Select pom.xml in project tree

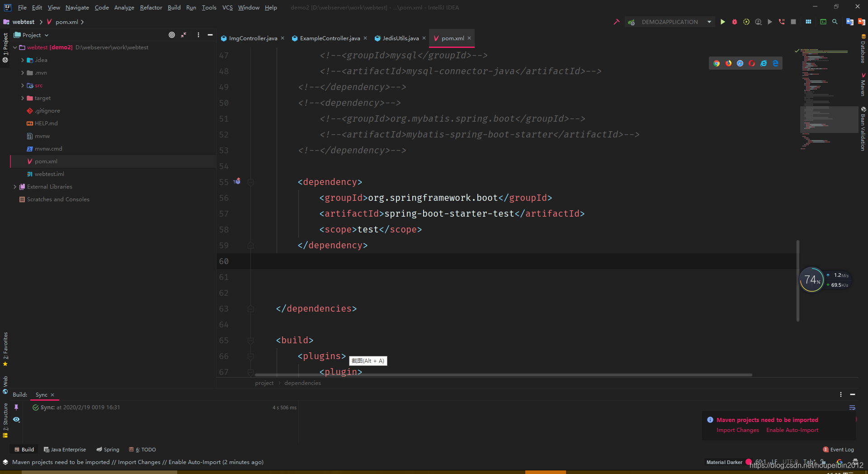(113, 161)
